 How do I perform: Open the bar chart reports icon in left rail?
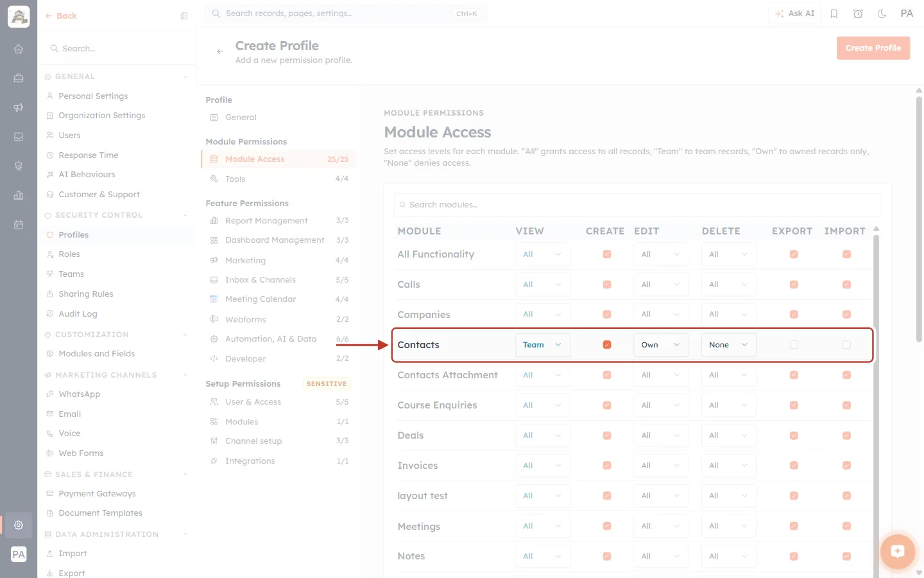pos(19,195)
